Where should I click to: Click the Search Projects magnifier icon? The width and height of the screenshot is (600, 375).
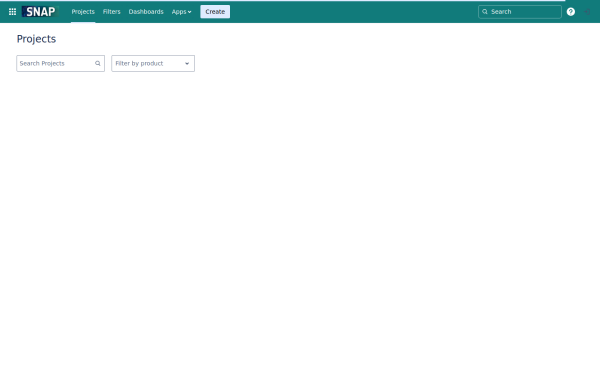[98, 64]
